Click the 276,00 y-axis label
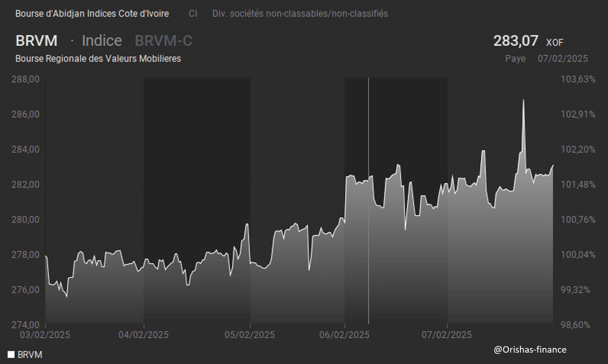Screen dimensions: 608x364 click(26, 290)
